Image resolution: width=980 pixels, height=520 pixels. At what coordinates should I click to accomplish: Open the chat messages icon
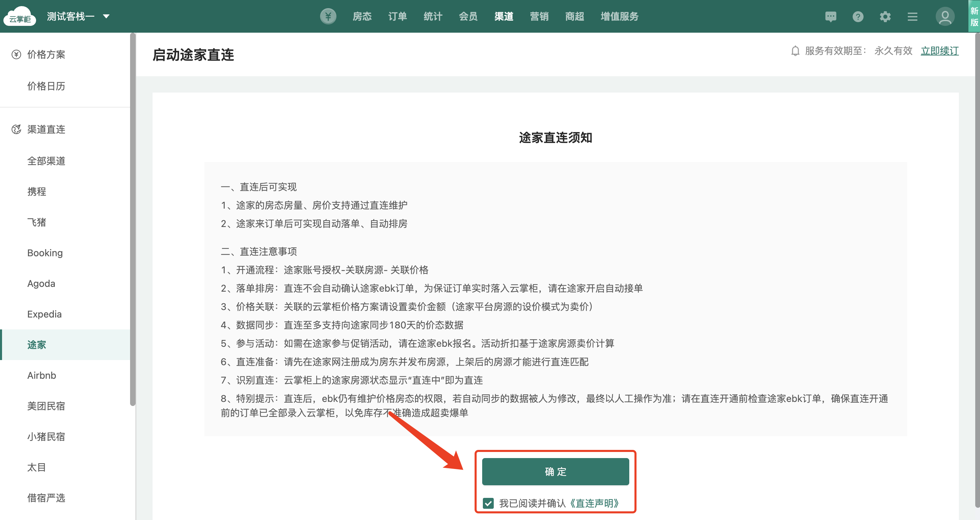pyautogui.click(x=831, y=17)
